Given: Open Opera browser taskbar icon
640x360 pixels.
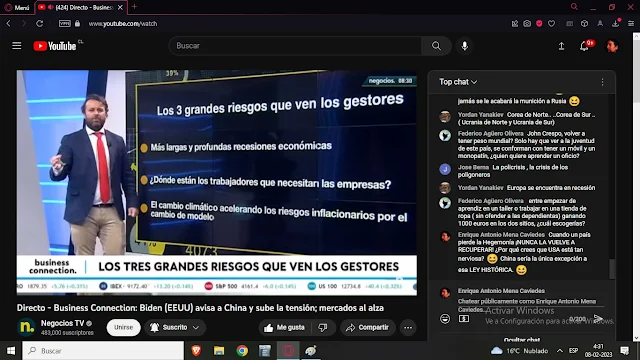Looking at the screenshot, I should (x=288, y=351).
